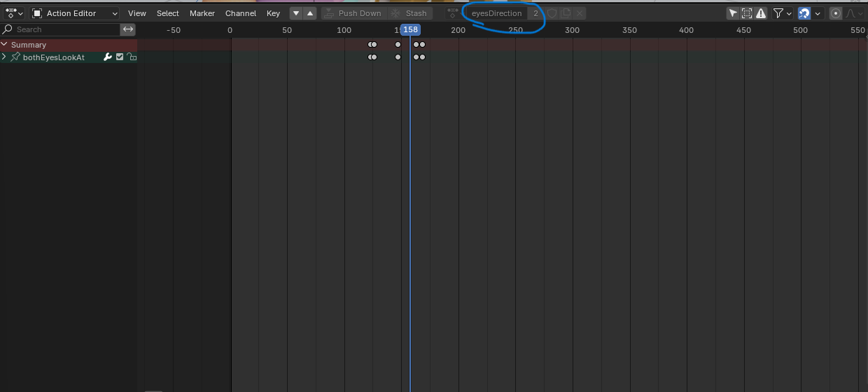868x392 pixels.
Task: Open proportional editing falloff dropdown
Action: [x=853, y=13]
